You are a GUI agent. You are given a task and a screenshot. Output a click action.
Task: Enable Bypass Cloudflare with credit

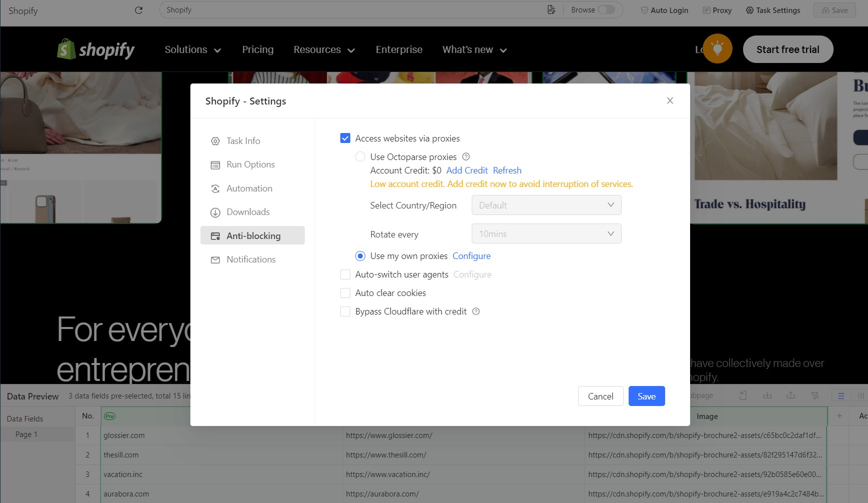pos(345,311)
